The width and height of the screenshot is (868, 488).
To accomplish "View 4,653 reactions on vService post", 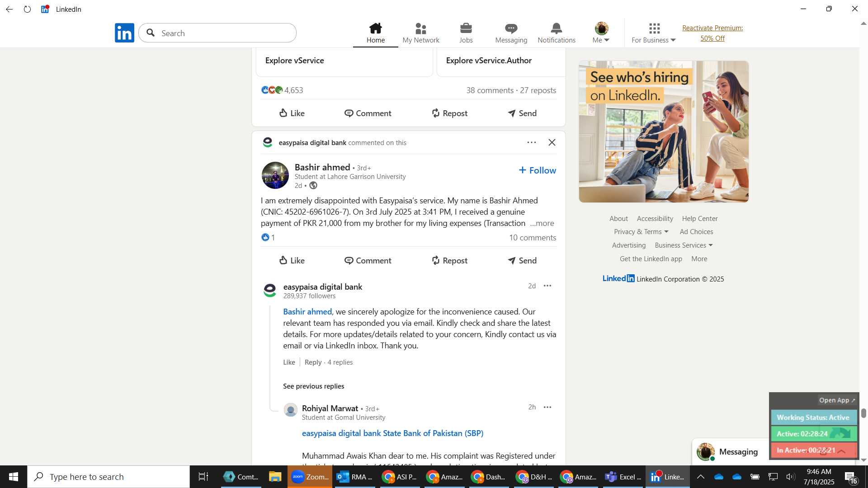I will [x=282, y=90].
